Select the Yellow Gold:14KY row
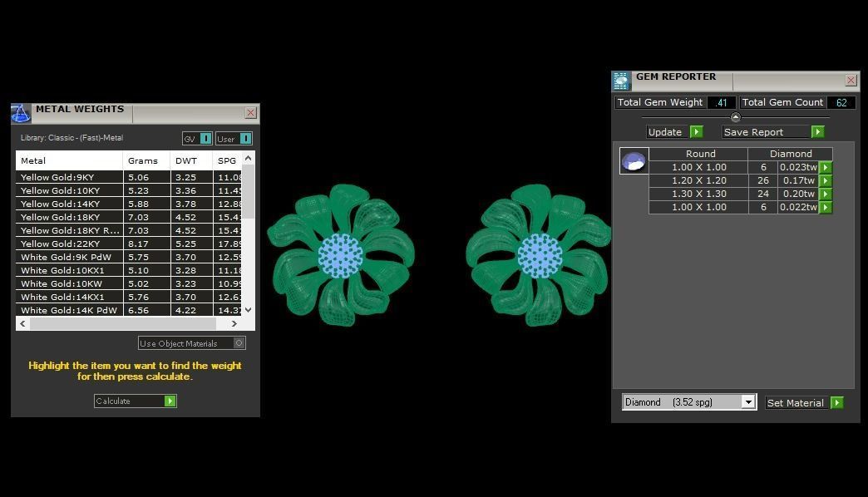Screen dimensions: 868x497 tap(129, 204)
